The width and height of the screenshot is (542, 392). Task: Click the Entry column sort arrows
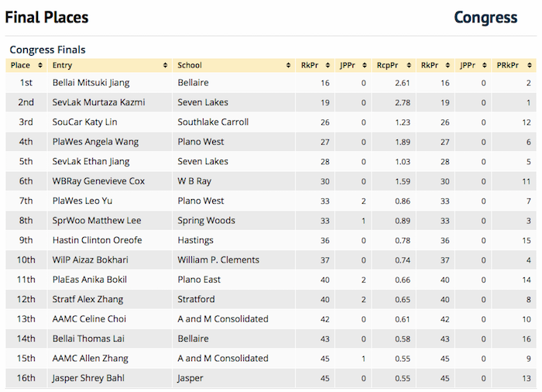coord(165,66)
